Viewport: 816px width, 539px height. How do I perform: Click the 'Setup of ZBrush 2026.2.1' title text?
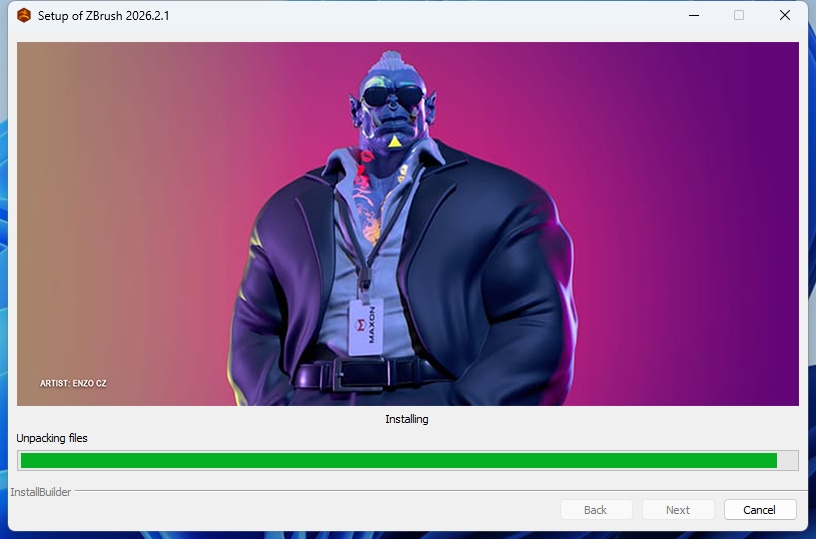point(104,16)
